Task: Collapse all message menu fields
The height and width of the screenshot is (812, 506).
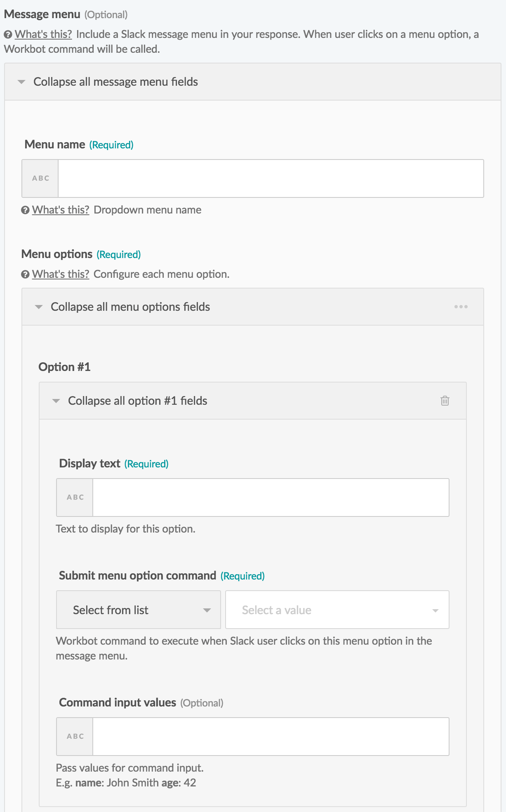Action: tap(115, 82)
